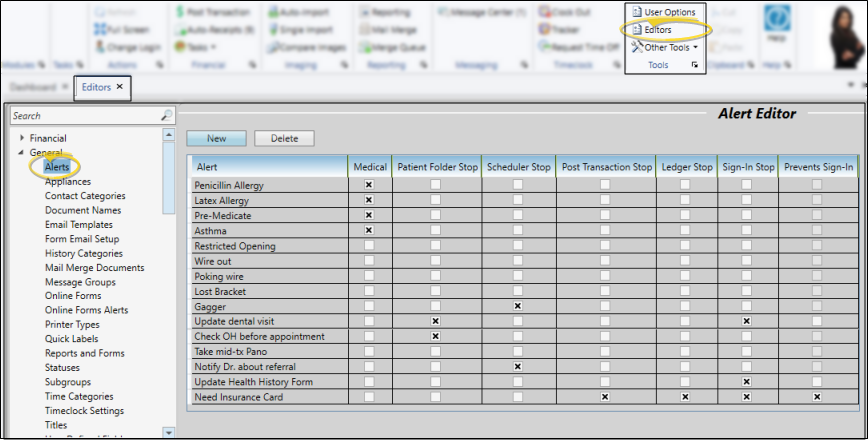Open the Other Tools dropdown
Screen dimensions: 868x440
click(665, 47)
